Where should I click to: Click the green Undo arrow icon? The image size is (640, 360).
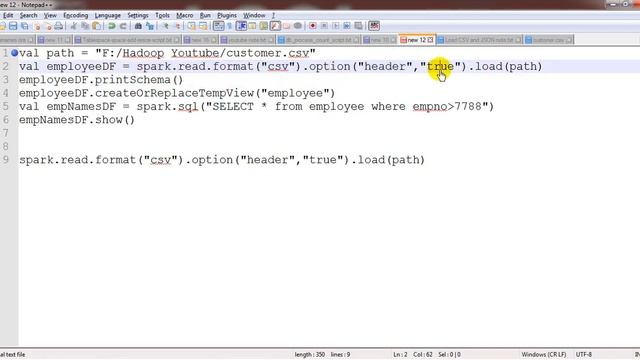point(112,26)
